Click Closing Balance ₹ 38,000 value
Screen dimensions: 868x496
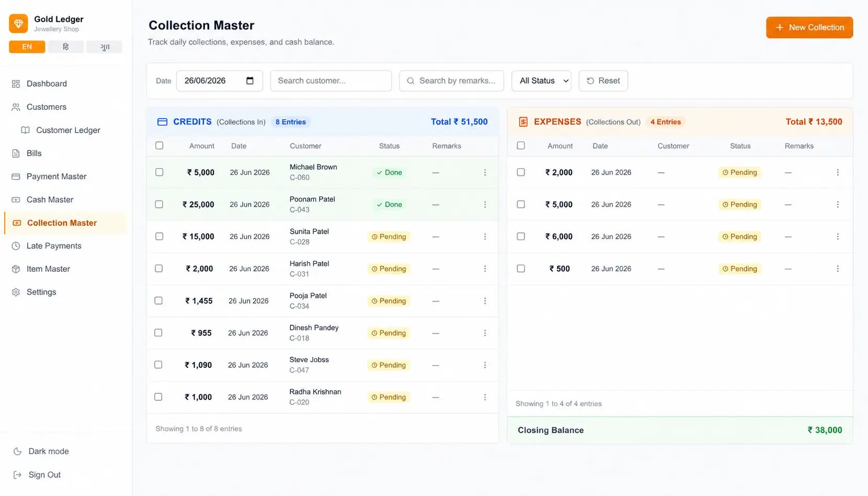pyautogui.click(x=825, y=430)
